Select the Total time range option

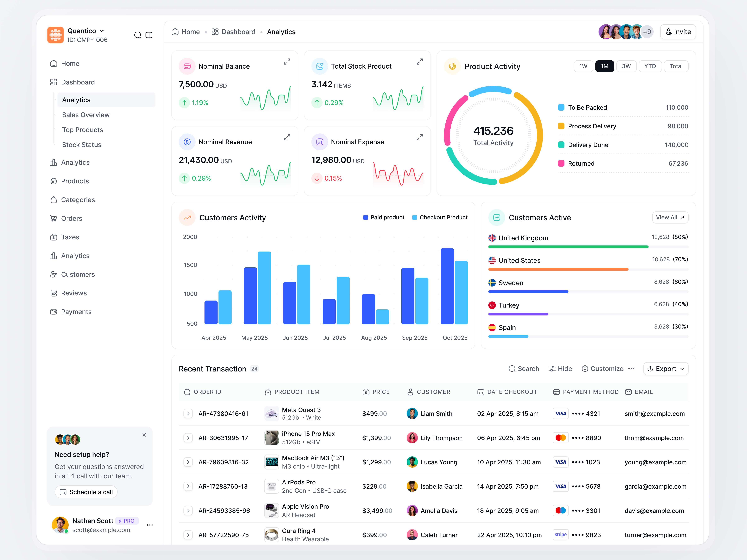[x=676, y=66]
